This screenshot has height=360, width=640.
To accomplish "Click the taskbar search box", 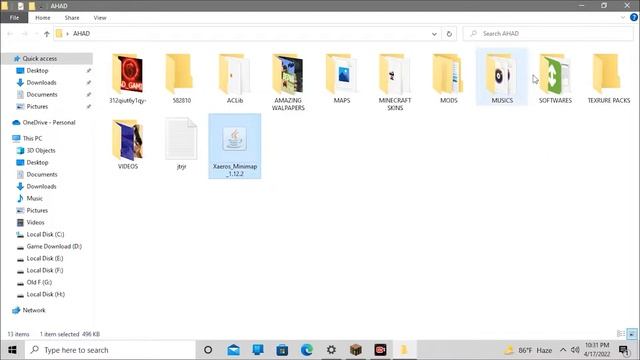I will point(111,350).
